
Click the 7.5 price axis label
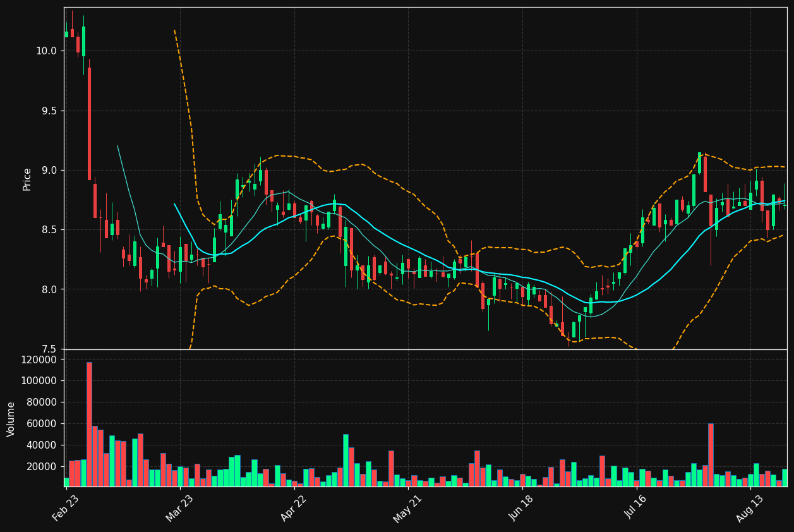tap(49, 349)
